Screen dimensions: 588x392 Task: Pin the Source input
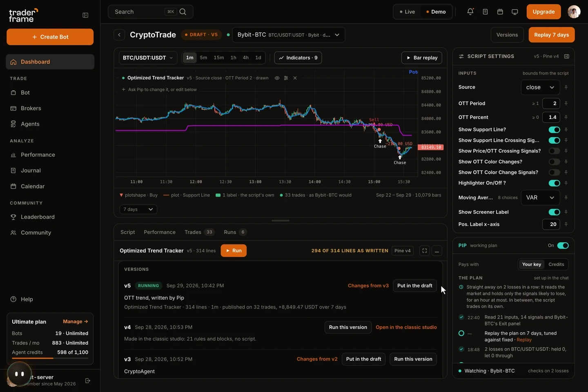566,87
